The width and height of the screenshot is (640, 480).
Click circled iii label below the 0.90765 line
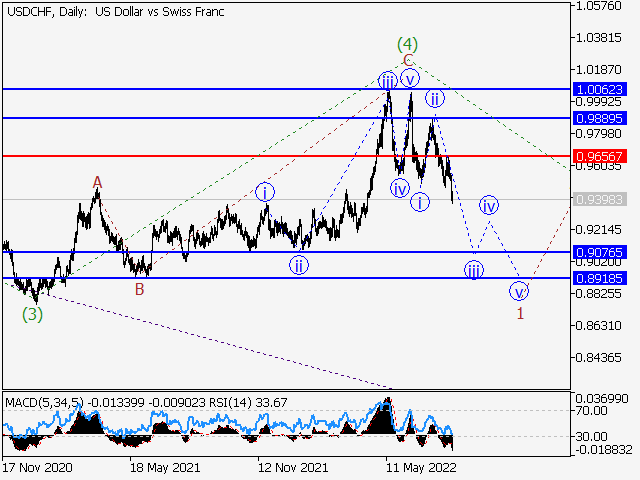[x=474, y=270]
